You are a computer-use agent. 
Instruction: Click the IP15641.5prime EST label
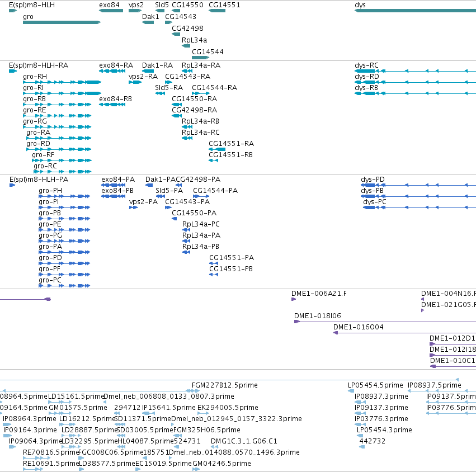pos(169,408)
